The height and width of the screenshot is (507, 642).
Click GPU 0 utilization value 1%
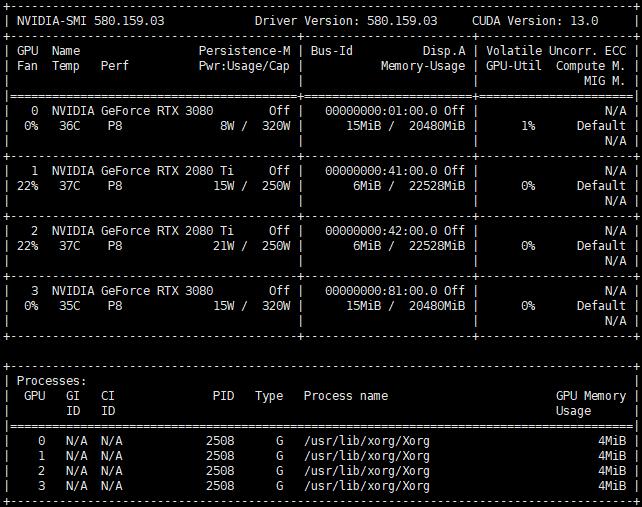point(528,126)
